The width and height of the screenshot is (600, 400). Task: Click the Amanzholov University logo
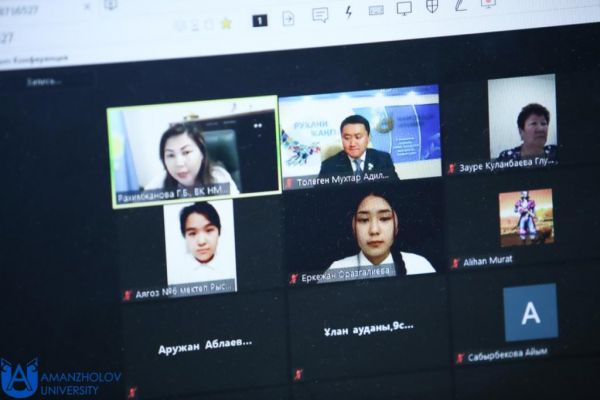coord(60,378)
